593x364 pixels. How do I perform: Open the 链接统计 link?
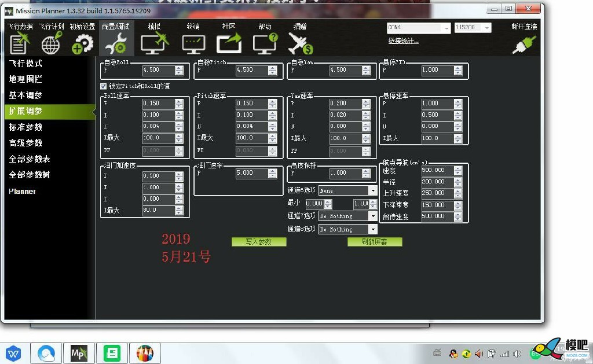click(404, 41)
